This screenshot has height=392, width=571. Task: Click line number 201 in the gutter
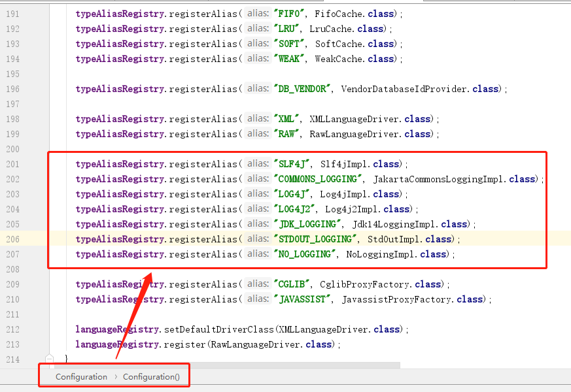pyautogui.click(x=12, y=165)
